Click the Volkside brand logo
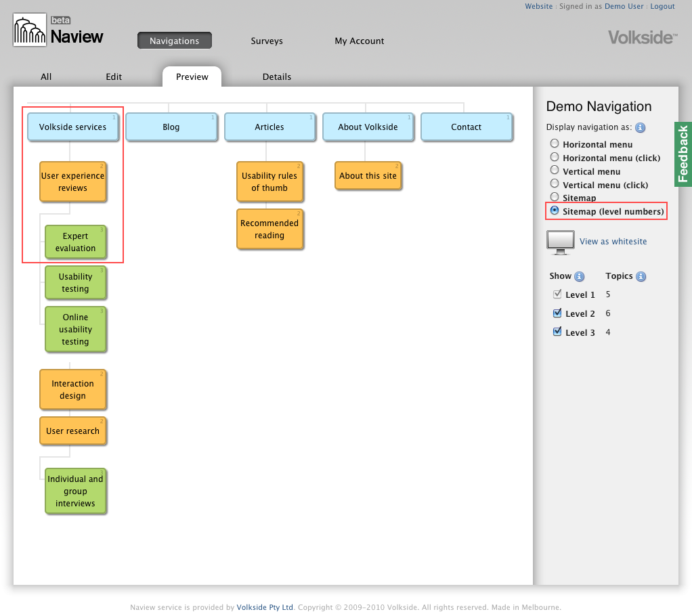 643,37
